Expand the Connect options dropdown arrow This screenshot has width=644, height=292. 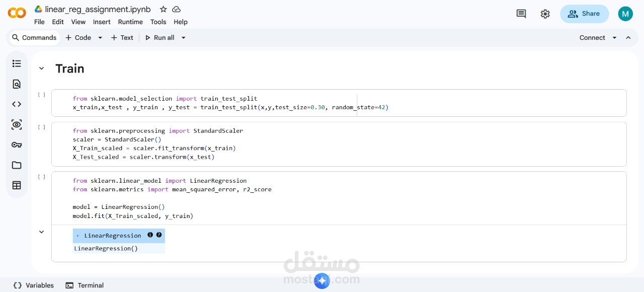click(x=614, y=38)
